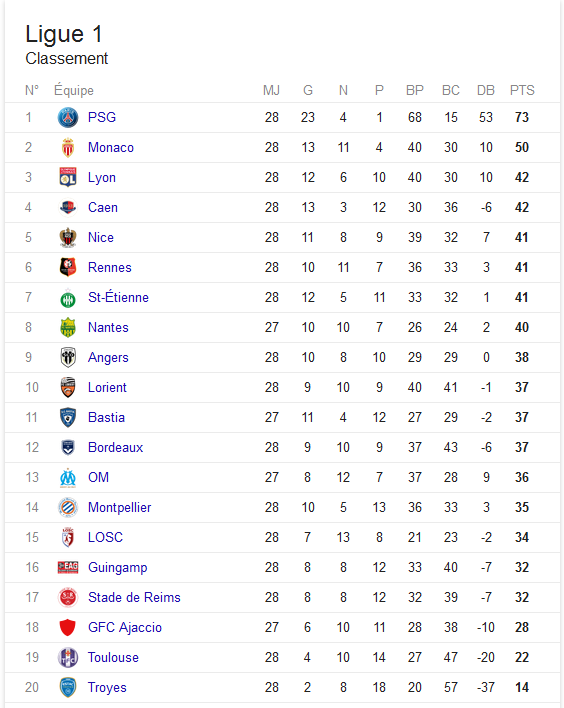
Task: Click the Guingamp EAG logo icon
Action: [68, 567]
